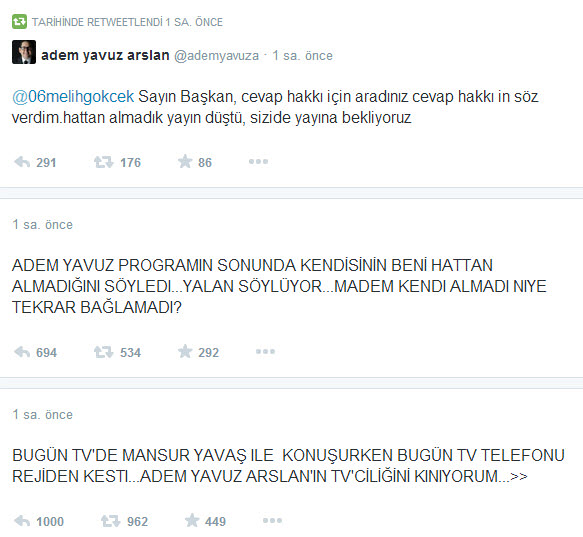Reply to the tweet with 1000 replies
The width and height of the screenshot is (583, 537).
(x=22, y=521)
